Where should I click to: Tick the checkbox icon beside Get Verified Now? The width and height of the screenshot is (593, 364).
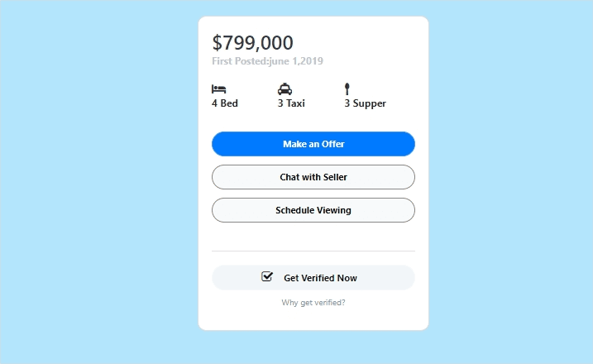pos(267,277)
